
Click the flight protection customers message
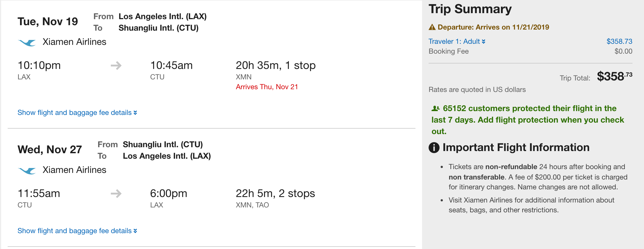coord(528,120)
